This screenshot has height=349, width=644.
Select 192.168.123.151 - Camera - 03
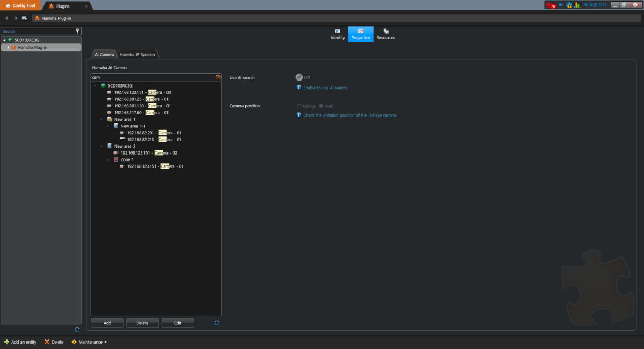pos(142,92)
